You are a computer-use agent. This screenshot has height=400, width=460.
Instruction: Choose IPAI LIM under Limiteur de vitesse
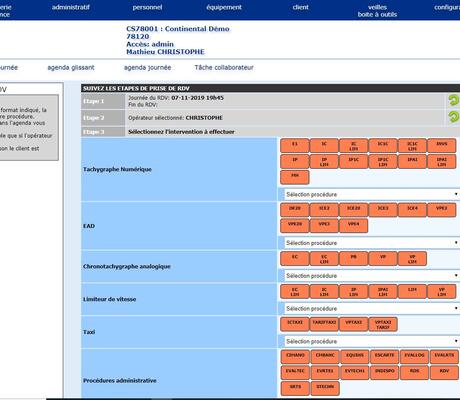click(383, 291)
